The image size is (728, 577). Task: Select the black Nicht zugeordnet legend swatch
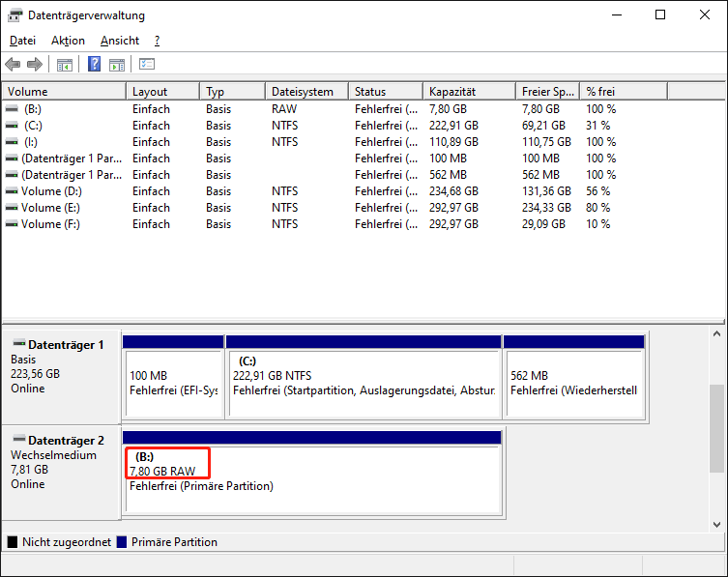click(13, 541)
